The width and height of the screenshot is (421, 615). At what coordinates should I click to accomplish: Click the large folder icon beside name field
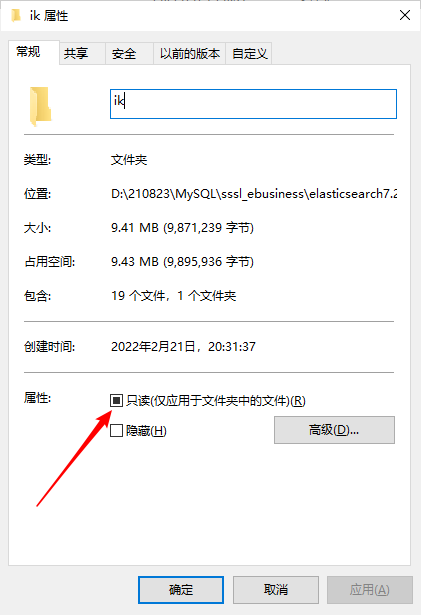40,106
